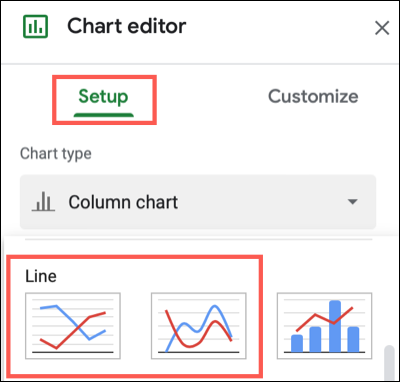Click the green Chart editor logo icon

point(35,26)
